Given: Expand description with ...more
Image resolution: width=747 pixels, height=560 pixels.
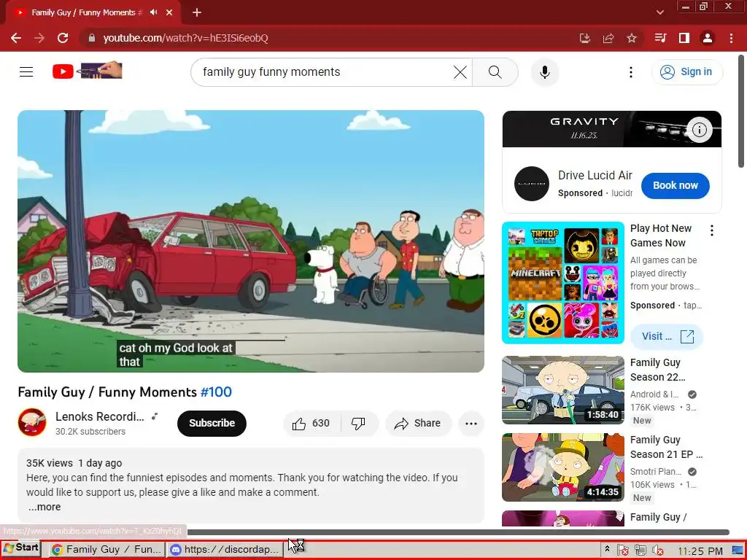Looking at the screenshot, I should coord(44,507).
